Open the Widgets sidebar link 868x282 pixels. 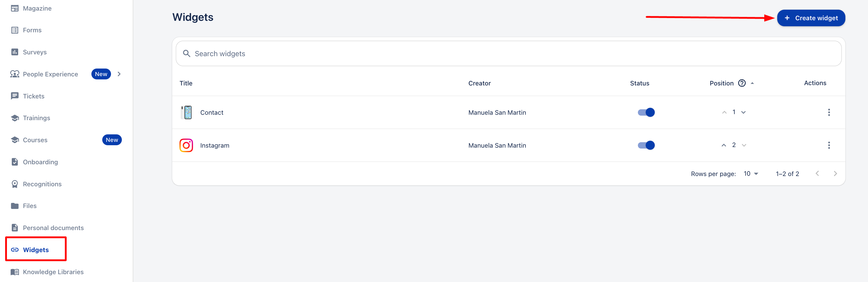[x=36, y=250]
